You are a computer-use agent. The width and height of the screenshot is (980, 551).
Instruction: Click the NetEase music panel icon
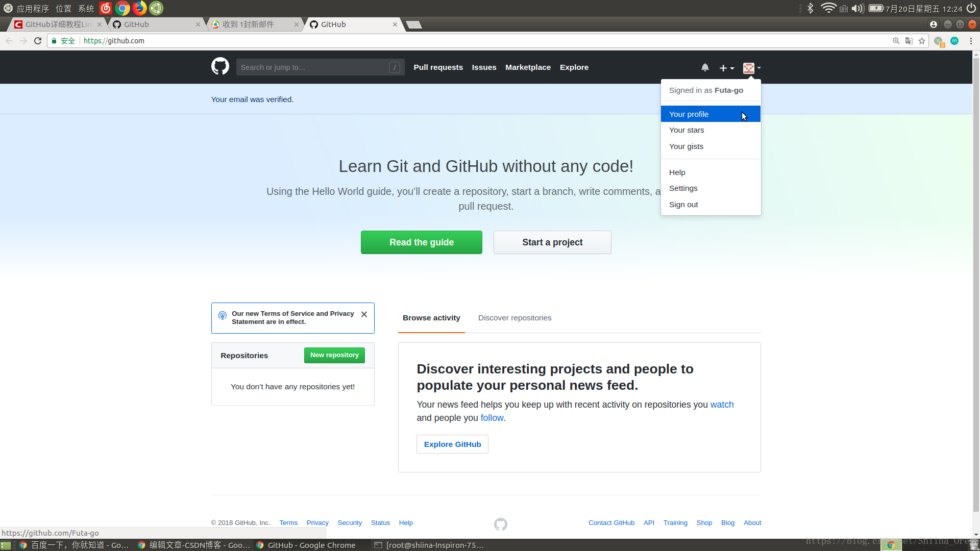(x=106, y=8)
